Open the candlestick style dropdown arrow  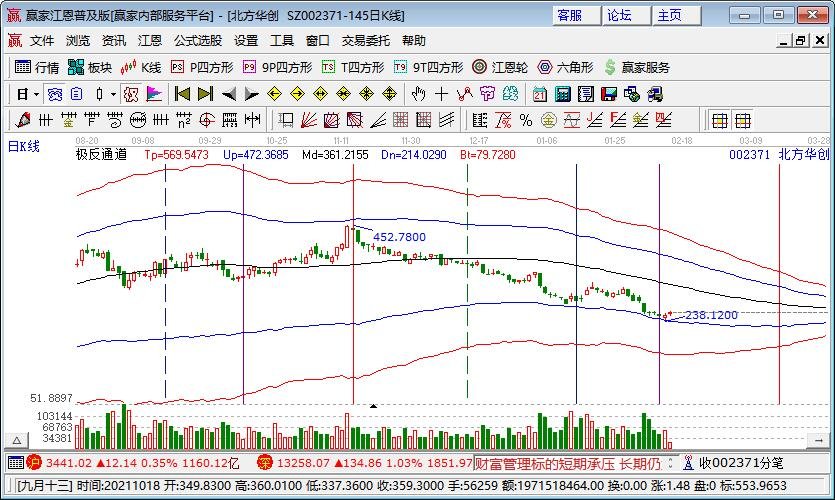113,95
